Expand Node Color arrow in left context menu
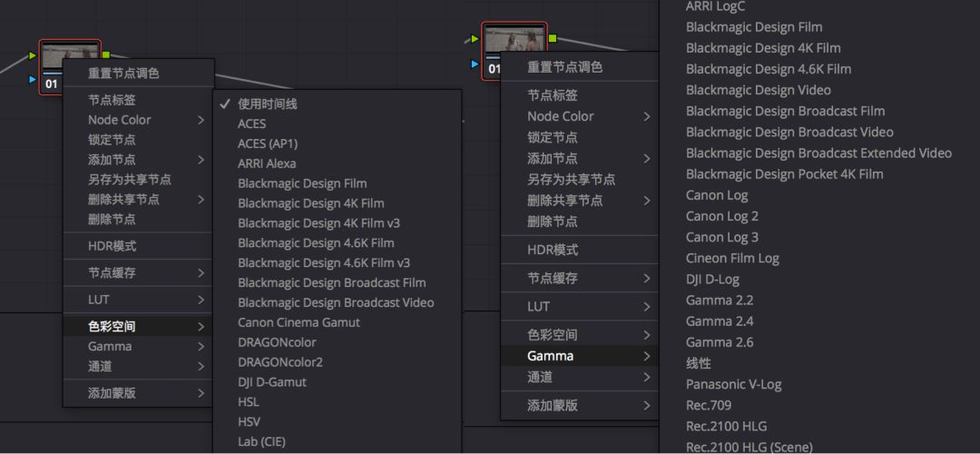Image resolution: width=980 pixels, height=454 pixels. (201, 120)
